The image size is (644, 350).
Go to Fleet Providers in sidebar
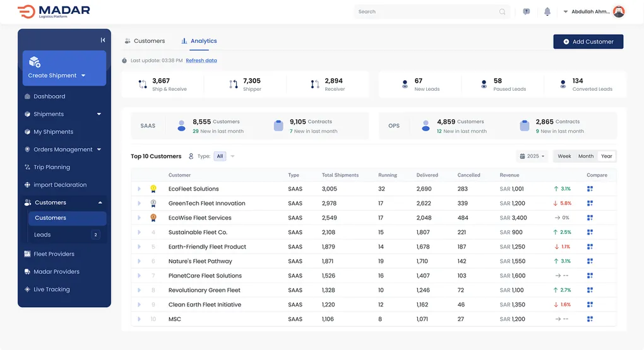54,254
